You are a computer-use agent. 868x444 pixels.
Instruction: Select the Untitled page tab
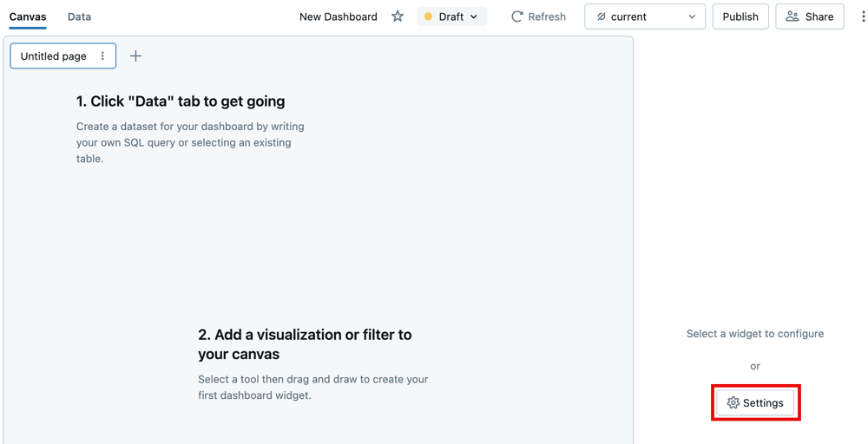[54, 56]
